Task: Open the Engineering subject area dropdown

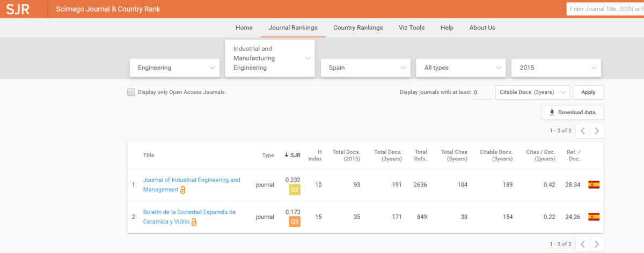Action: coord(175,68)
